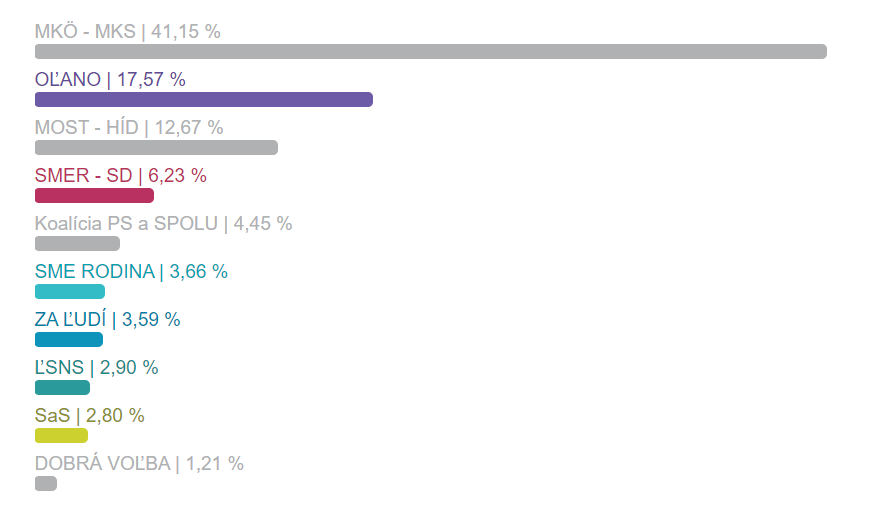Select the turquoise SME RODINA bar

click(70, 292)
